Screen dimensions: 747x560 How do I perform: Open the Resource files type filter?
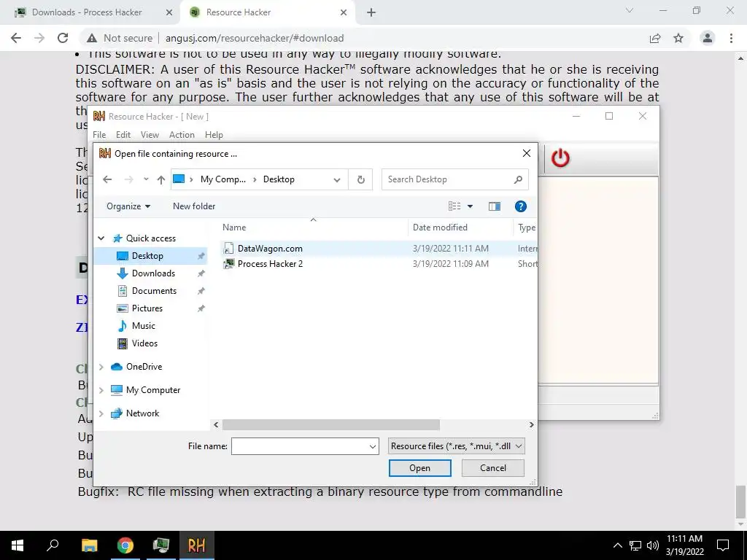click(457, 447)
